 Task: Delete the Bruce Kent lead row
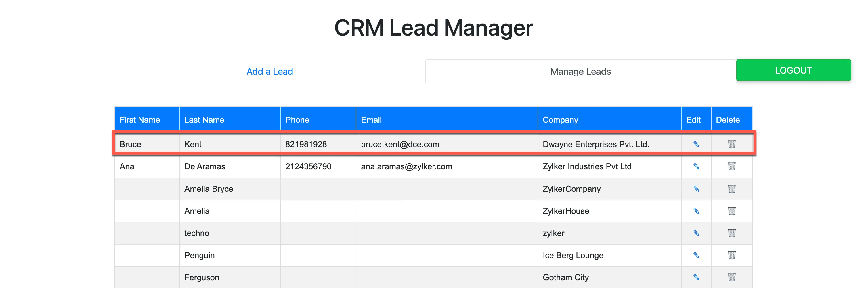[731, 144]
